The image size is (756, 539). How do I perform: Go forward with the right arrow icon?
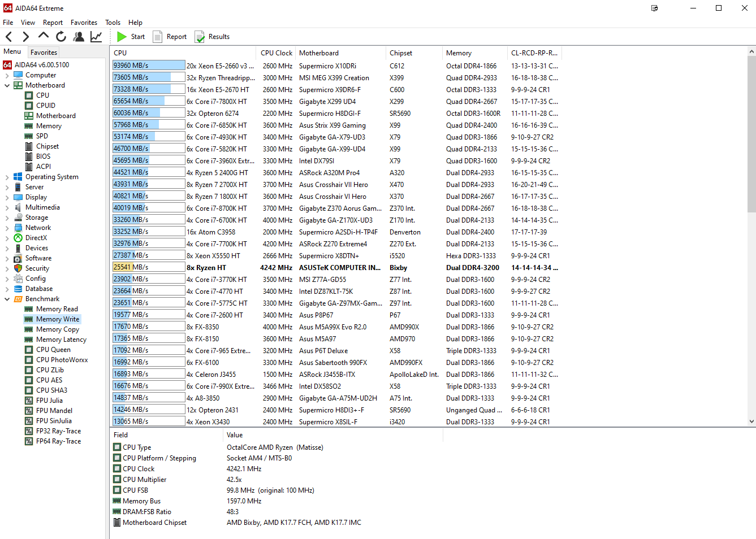click(x=26, y=37)
